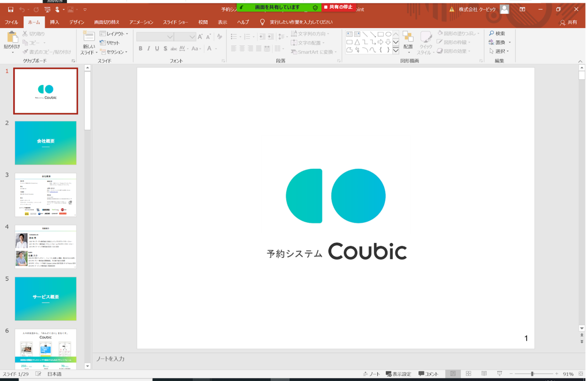Stop sharing with 共有の停止 button
588x381 pixels.
click(338, 7)
